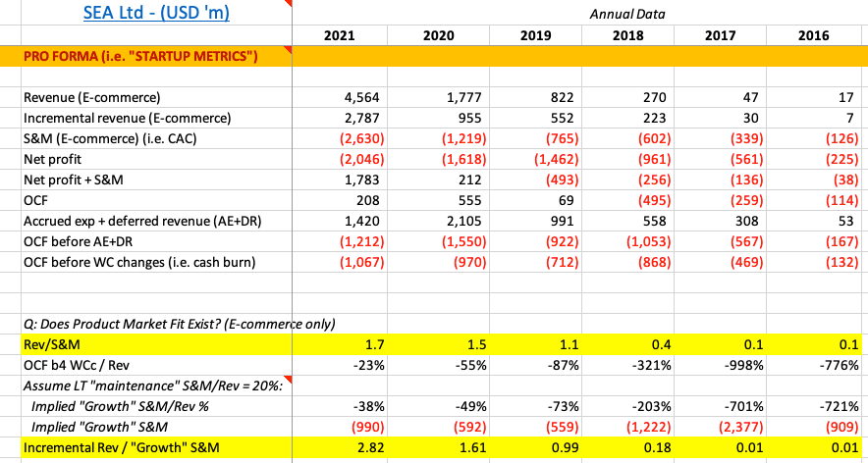Click 2020 Rev/S&M ratio 1.5

tap(476, 345)
